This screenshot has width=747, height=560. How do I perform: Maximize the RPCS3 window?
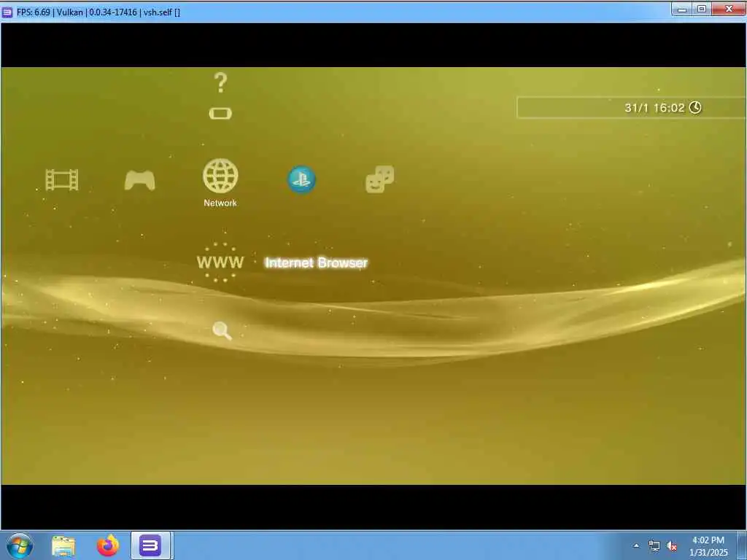702,9
